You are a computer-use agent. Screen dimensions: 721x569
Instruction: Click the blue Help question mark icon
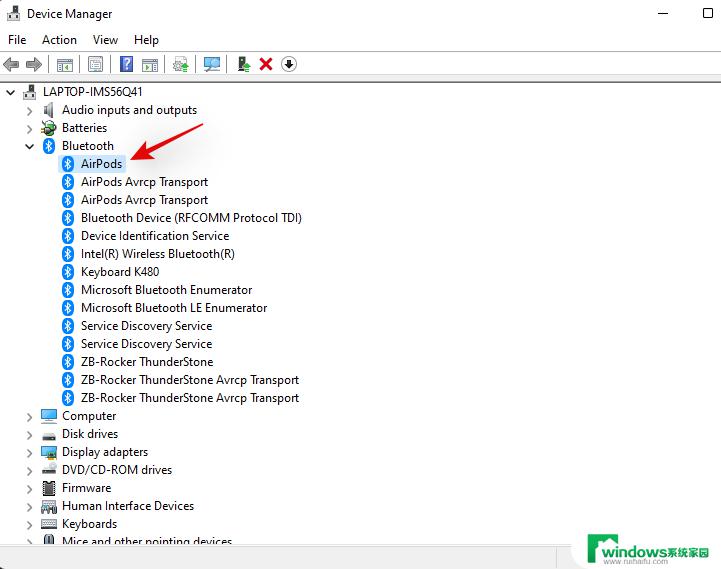click(126, 64)
